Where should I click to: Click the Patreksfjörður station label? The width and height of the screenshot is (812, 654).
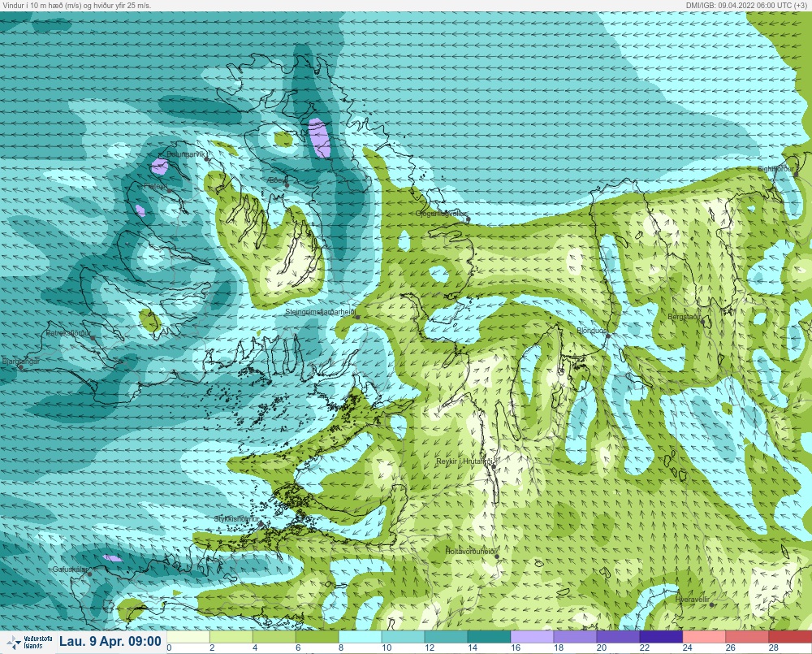pyautogui.click(x=68, y=333)
